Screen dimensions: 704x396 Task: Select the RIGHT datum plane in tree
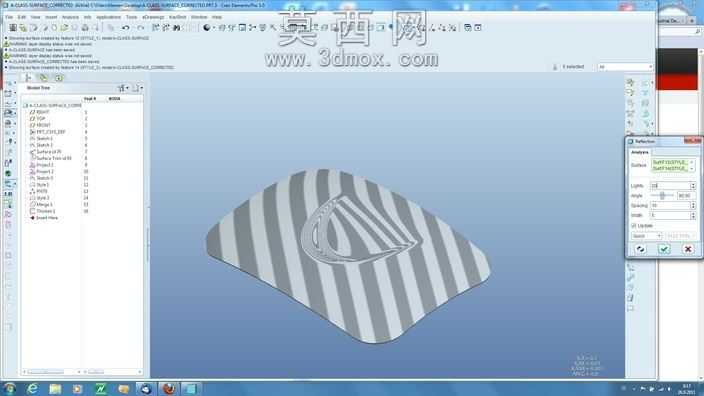43,112
